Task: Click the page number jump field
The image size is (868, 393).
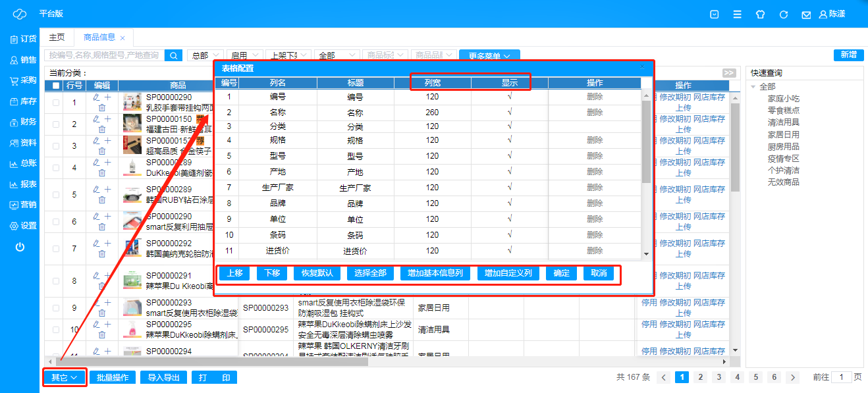Action: (841, 377)
